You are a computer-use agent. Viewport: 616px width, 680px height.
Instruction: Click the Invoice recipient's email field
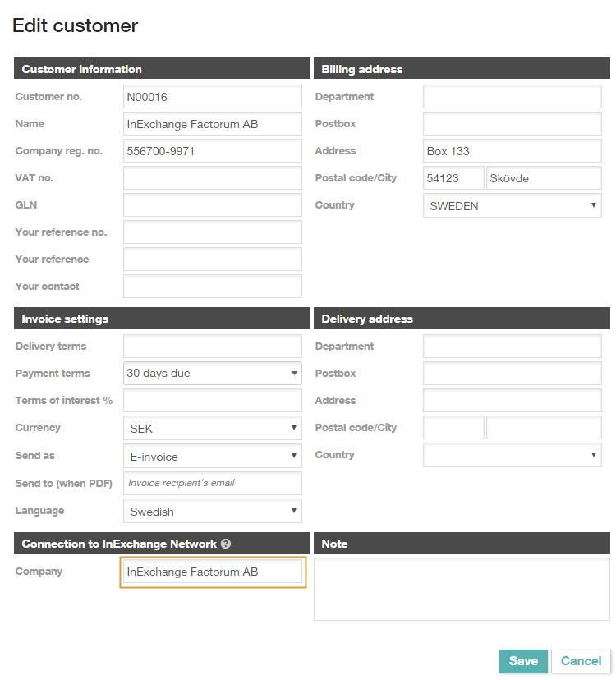(x=213, y=483)
